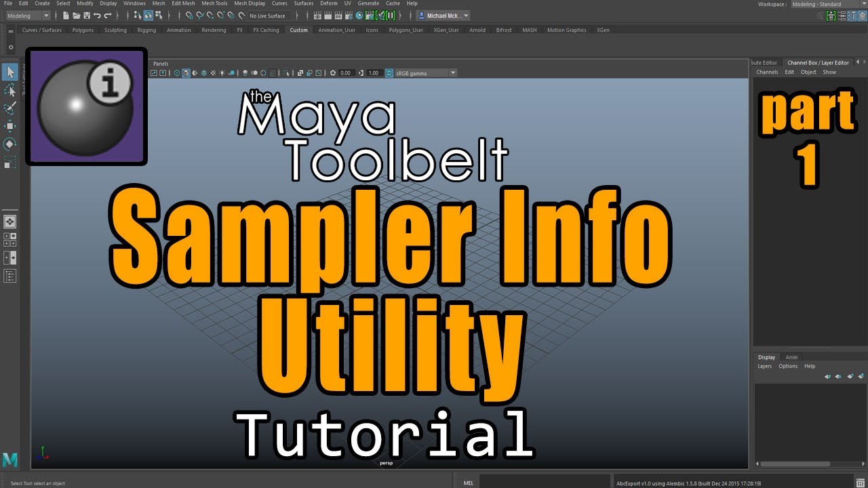Open the Modeling menu set dropdown

pyautogui.click(x=28, y=16)
